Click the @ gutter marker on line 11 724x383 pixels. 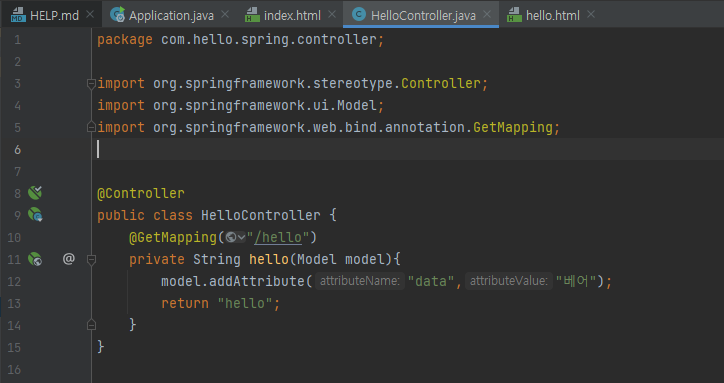68,259
